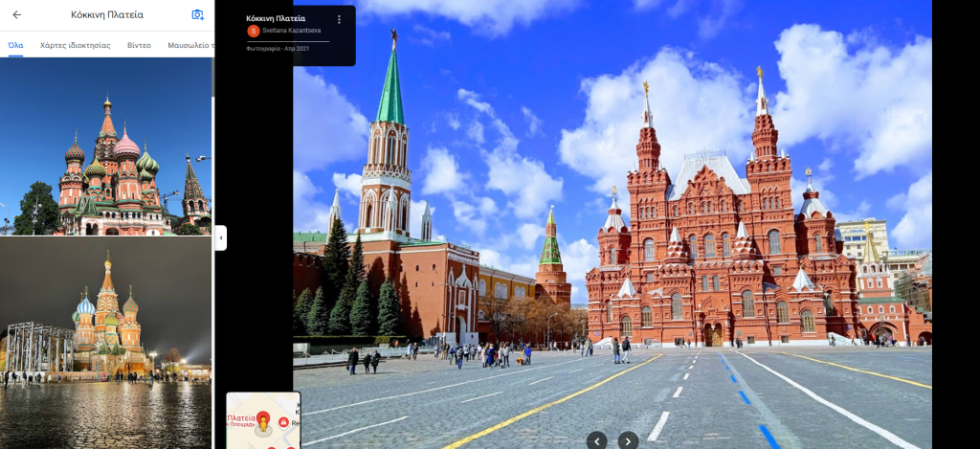Show the previous photo arrow
This screenshot has width=980, height=449.
[596, 441]
